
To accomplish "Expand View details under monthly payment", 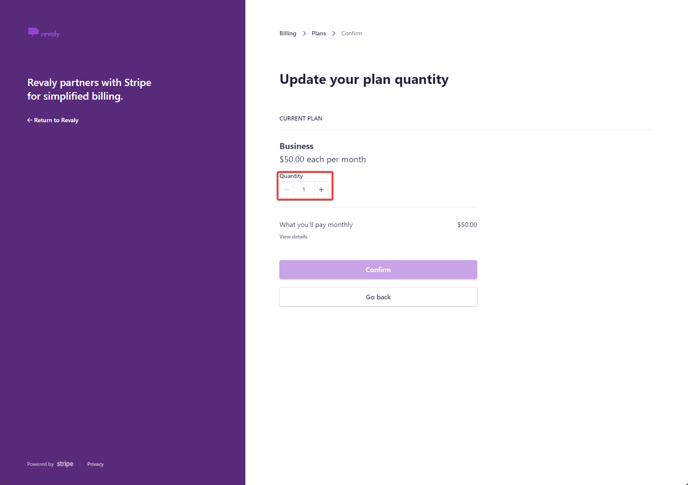I will point(293,237).
